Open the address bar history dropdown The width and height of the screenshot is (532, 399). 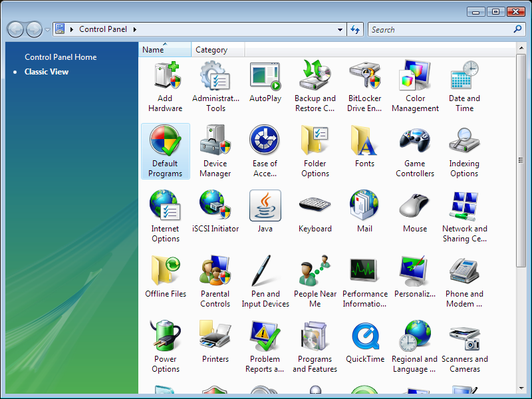pos(340,29)
